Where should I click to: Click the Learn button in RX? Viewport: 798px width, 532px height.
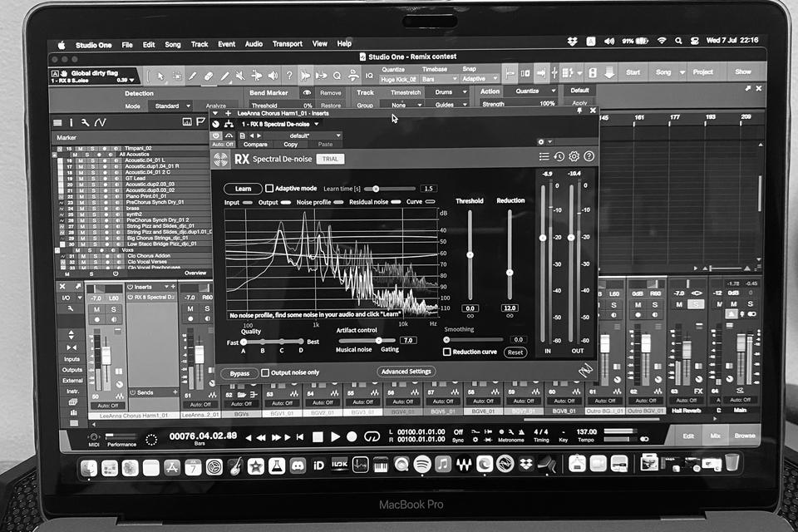pyautogui.click(x=243, y=189)
